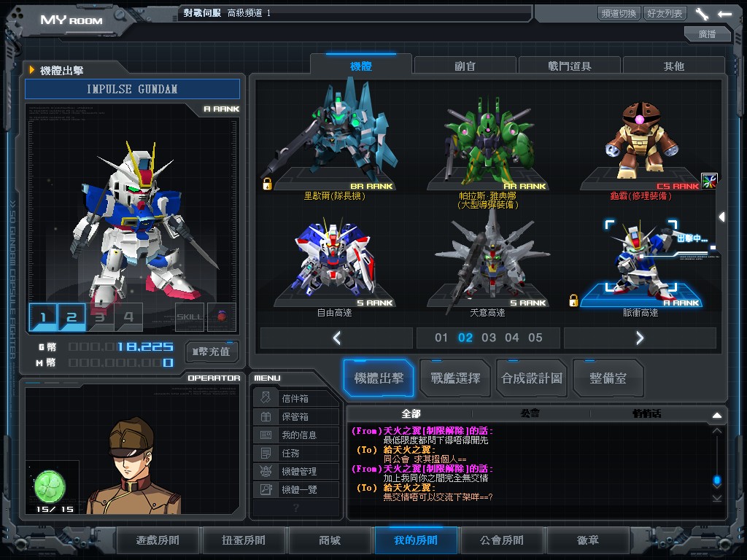
Task: Switch to the 機體 tab
Action: 361,66
